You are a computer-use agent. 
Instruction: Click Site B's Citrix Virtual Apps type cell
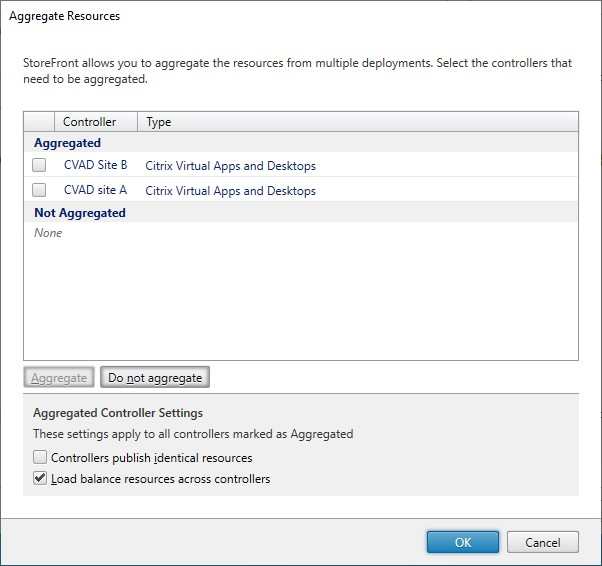tap(230, 166)
